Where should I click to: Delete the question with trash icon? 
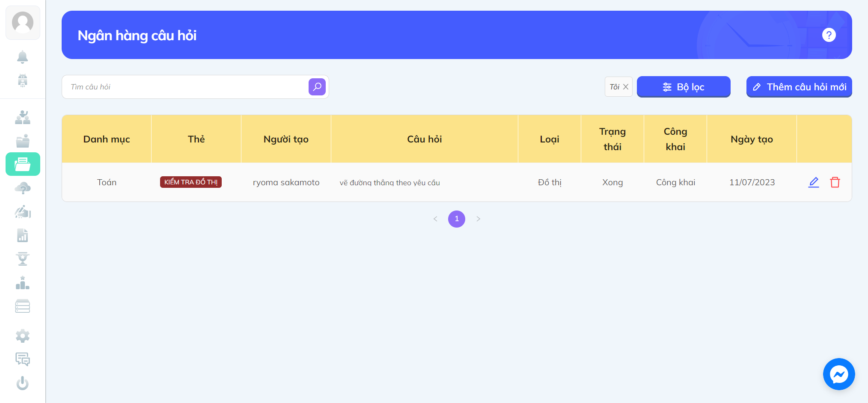click(835, 182)
